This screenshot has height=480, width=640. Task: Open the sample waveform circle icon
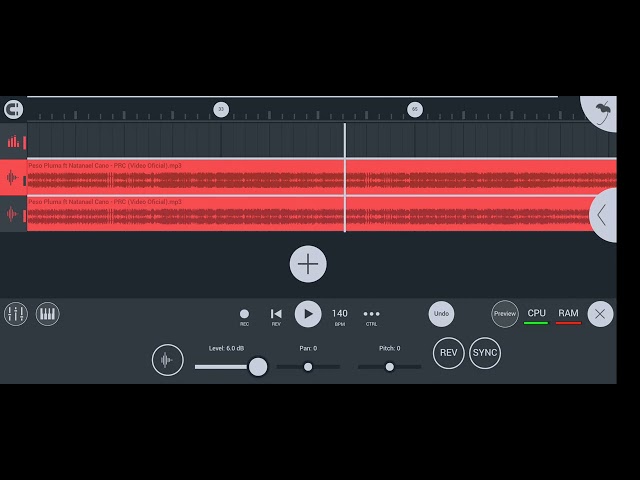point(168,360)
